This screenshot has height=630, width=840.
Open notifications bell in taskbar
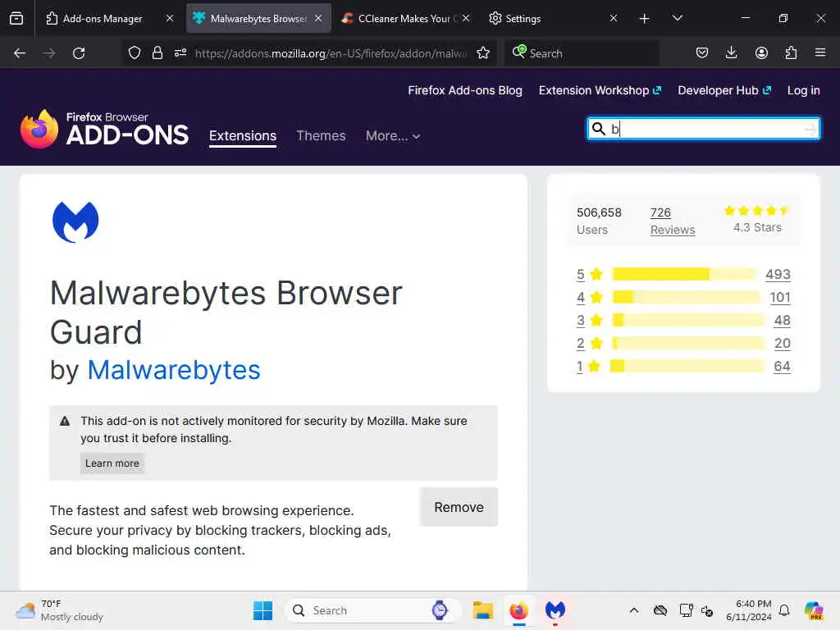click(784, 610)
